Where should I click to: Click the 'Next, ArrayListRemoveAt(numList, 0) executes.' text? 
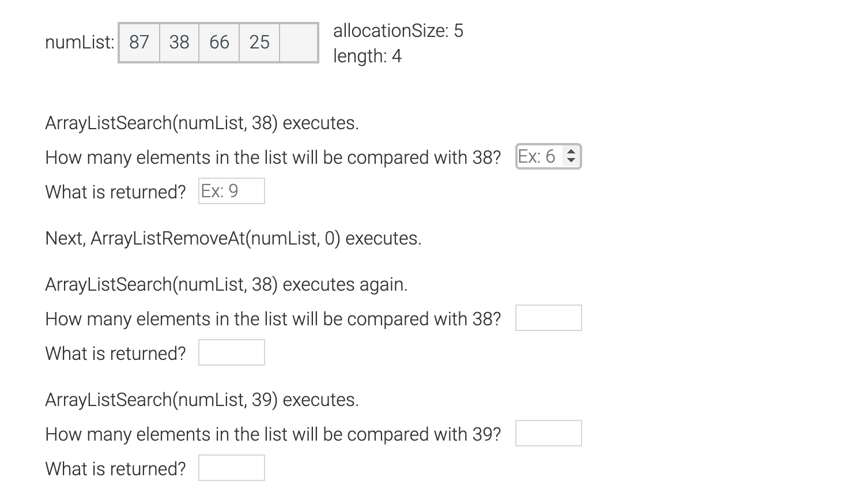[233, 238]
